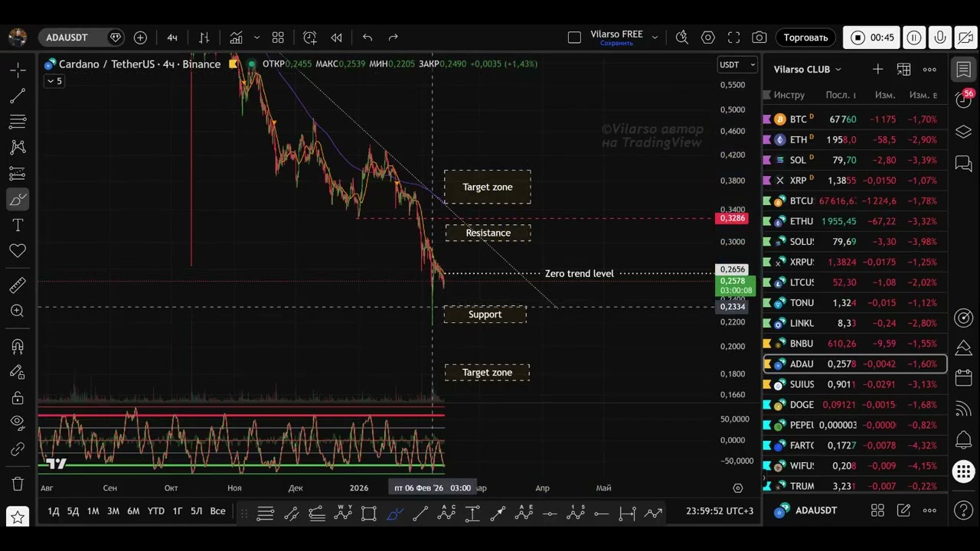Toggle the recording camera

pyautogui.click(x=965, y=37)
